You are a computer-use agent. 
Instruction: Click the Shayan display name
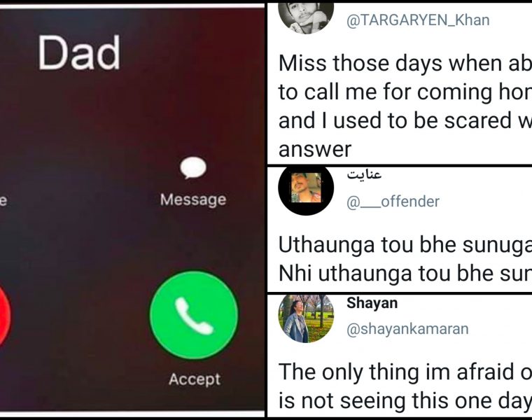[372, 303]
